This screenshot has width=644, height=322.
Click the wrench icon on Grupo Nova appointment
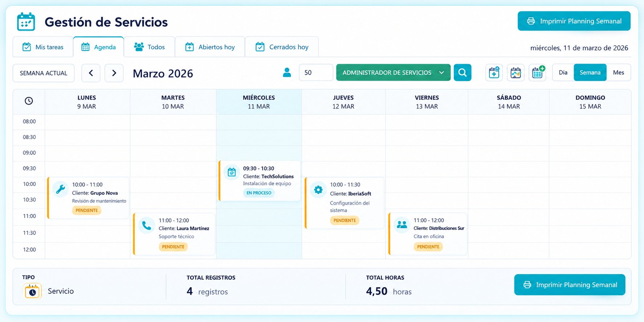click(x=61, y=189)
